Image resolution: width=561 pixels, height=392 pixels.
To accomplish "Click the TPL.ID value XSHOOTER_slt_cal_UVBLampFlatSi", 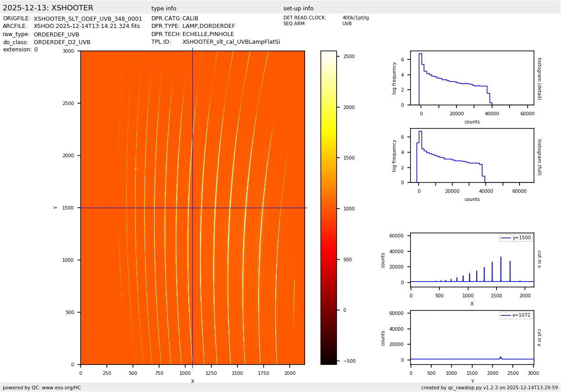I will 231,42.
